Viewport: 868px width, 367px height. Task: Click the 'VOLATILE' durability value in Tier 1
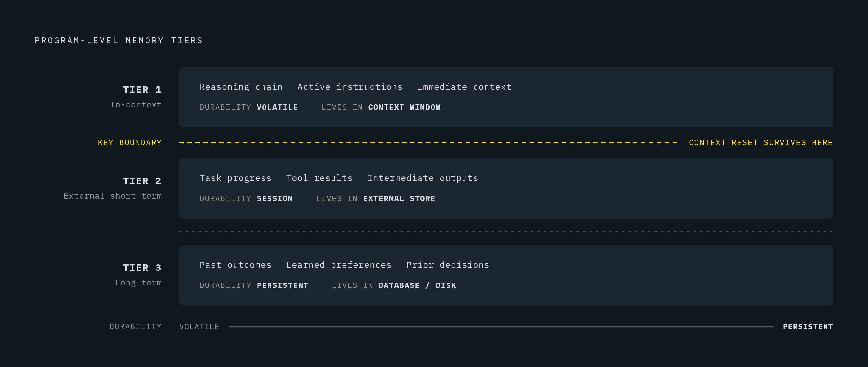(x=277, y=107)
